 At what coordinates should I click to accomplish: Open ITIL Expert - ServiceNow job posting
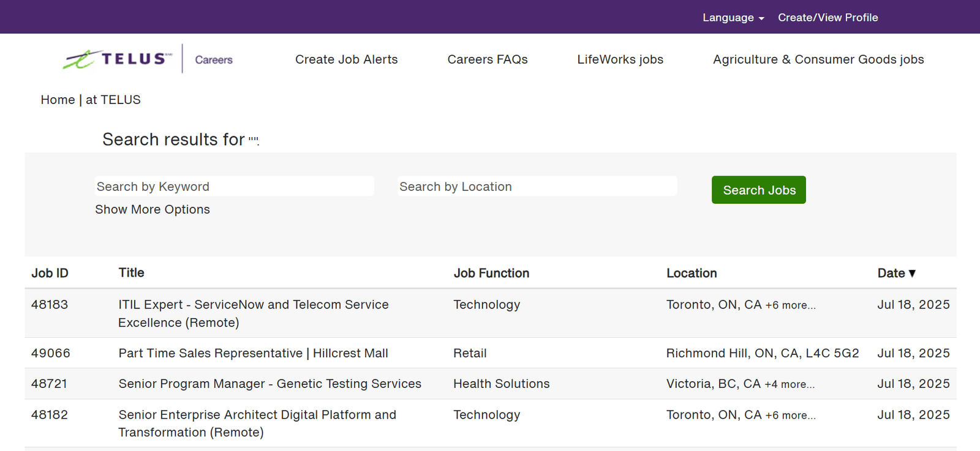254,313
